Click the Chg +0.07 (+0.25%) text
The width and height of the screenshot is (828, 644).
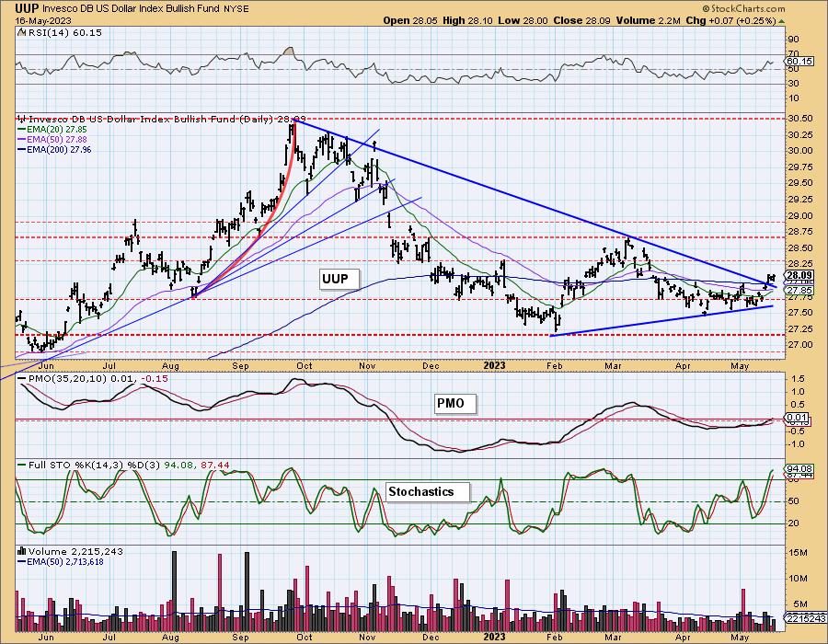[730, 20]
